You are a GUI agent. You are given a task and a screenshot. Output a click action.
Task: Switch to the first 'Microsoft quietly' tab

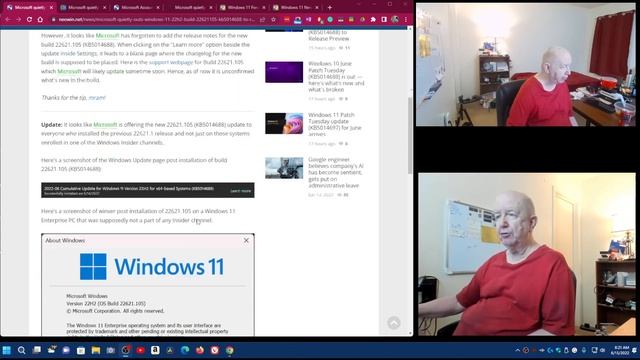pos(30,7)
